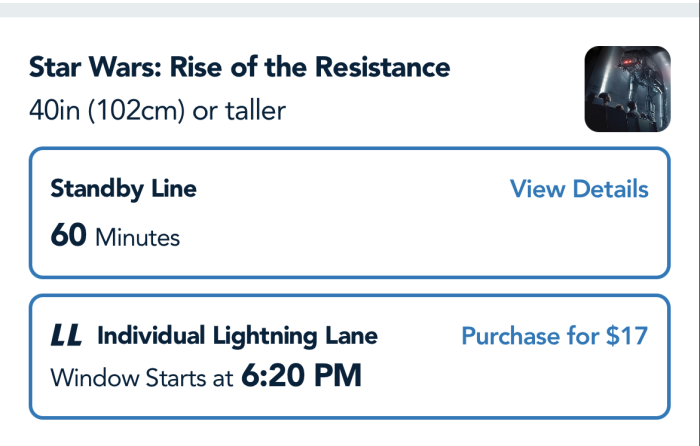Open View Details for Standby Line
Viewport: 700px width, 446px height.
[579, 190]
